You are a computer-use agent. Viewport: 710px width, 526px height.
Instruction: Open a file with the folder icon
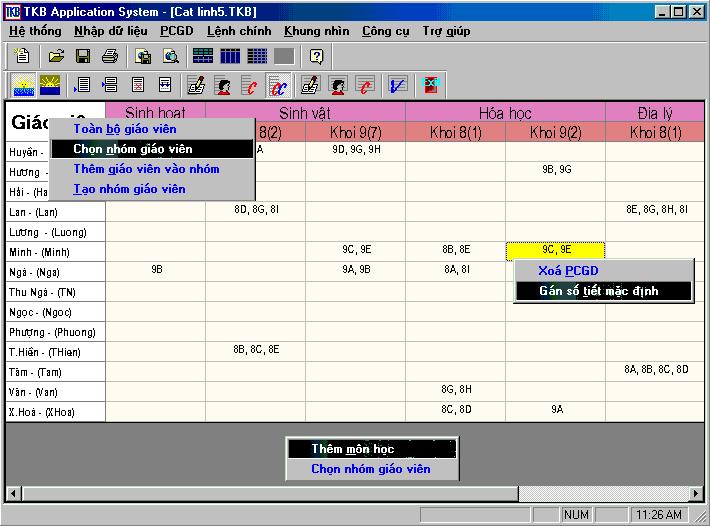pos(57,56)
